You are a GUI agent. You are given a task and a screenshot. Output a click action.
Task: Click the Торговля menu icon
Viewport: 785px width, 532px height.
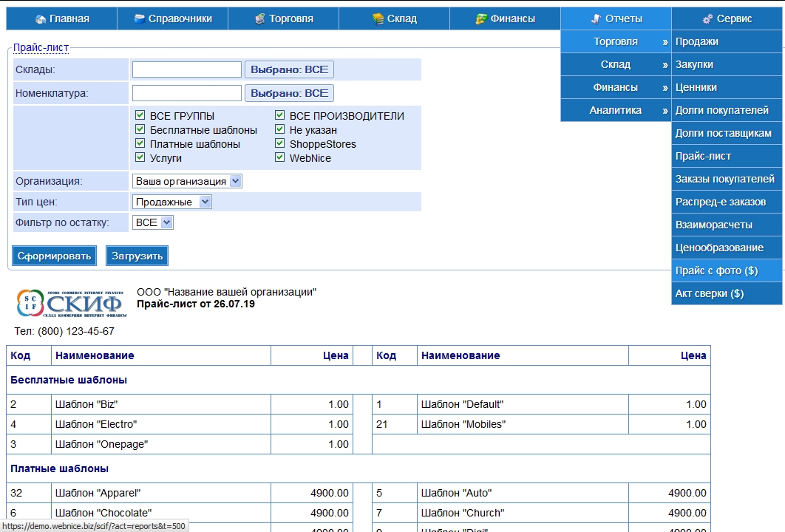tap(259, 19)
